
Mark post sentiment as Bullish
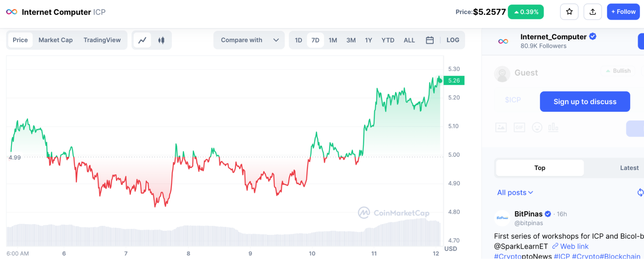point(618,71)
